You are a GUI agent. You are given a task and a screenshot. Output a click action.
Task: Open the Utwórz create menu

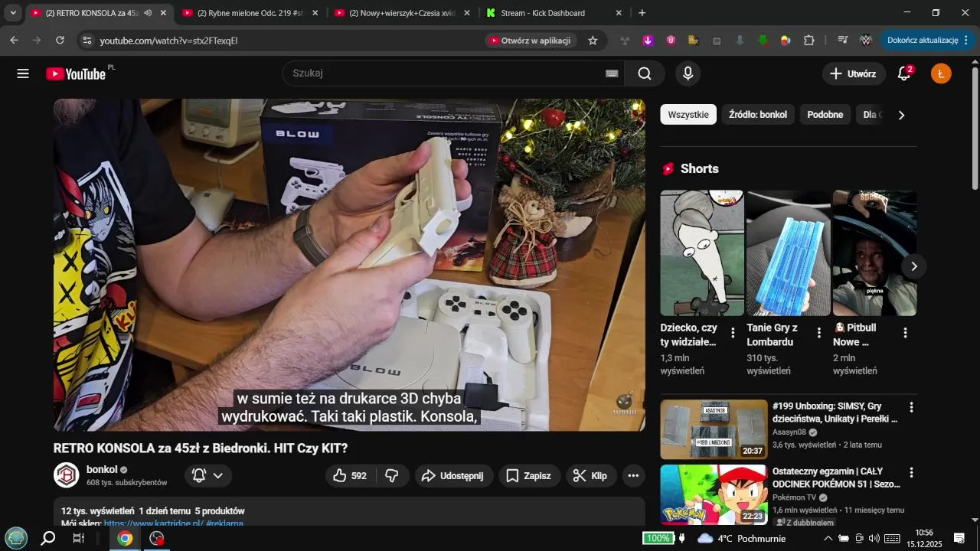854,73
